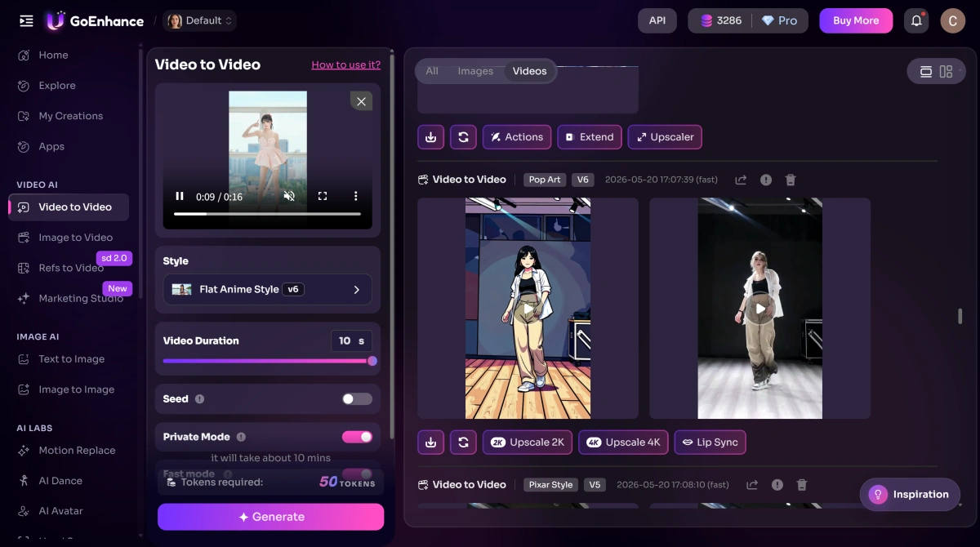Open the notifications bell

(916, 21)
